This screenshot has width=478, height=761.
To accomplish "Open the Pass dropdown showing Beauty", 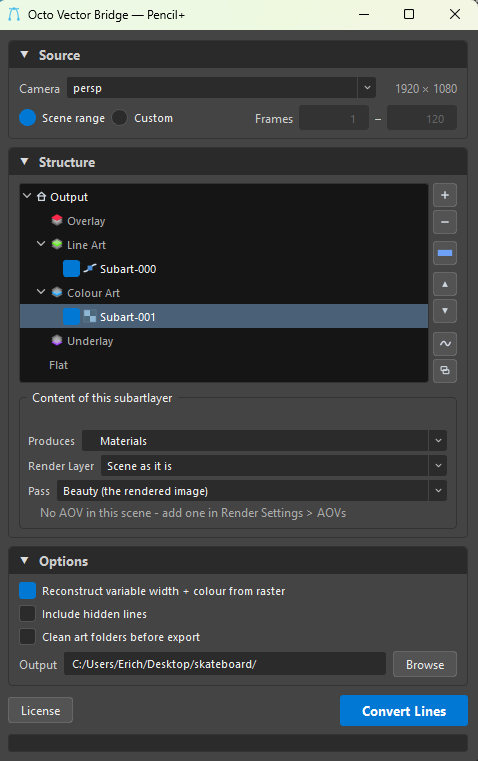I will click(x=252, y=491).
